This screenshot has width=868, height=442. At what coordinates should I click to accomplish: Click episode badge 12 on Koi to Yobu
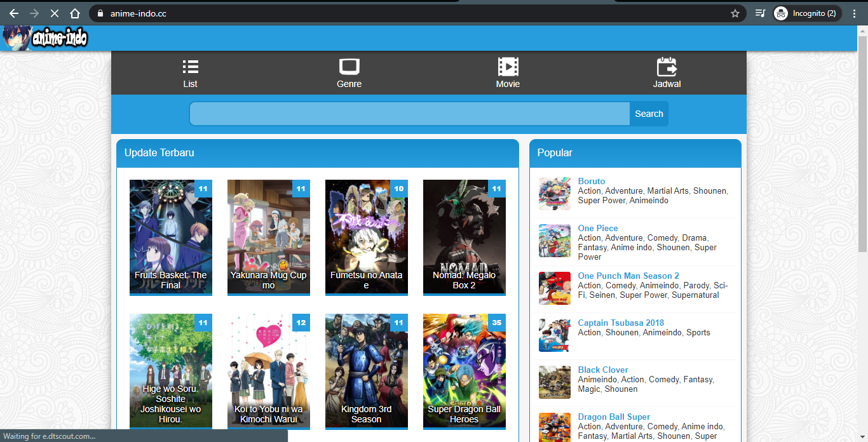point(301,323)
